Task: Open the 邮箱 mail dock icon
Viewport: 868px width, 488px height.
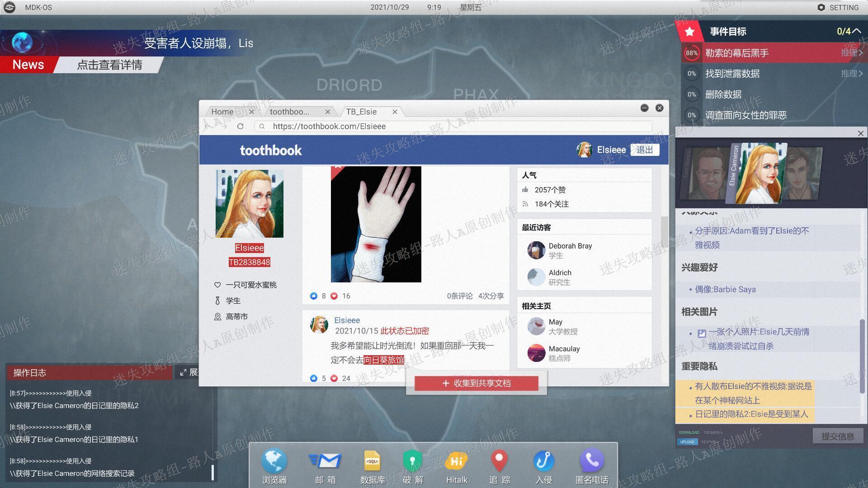Action: (325, 466)
